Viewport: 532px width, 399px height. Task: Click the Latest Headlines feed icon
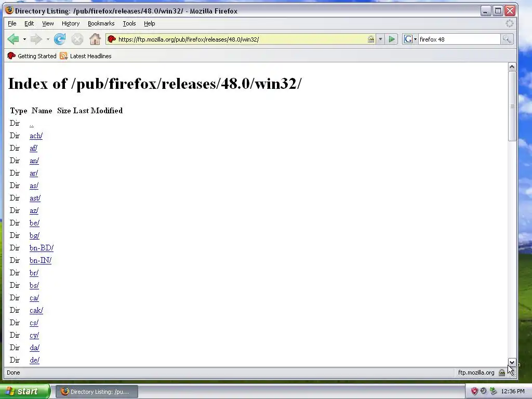pyautogui.click(x=63, y=56)
